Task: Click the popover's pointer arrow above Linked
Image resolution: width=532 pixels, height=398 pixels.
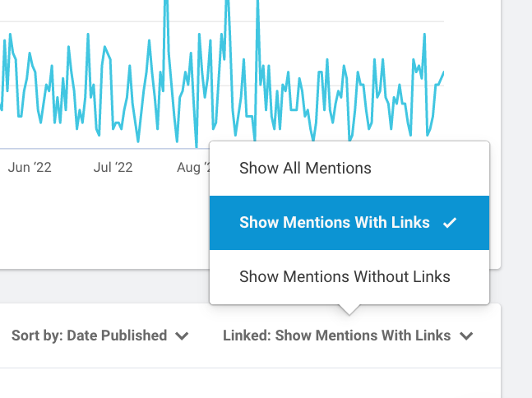Action: point(349,309)
